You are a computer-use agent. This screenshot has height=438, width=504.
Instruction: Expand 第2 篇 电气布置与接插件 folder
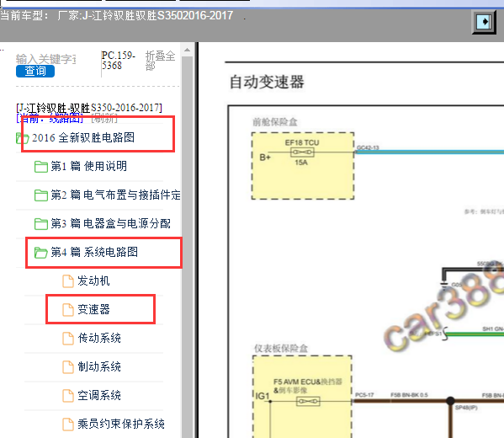[116, 195]
